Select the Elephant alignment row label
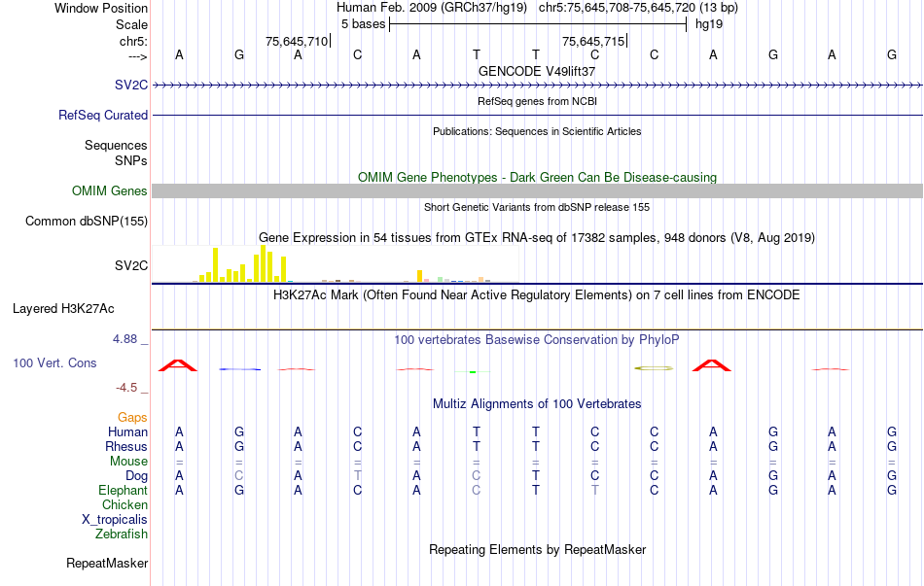924x586 pixels. click(x=123, y=490)
